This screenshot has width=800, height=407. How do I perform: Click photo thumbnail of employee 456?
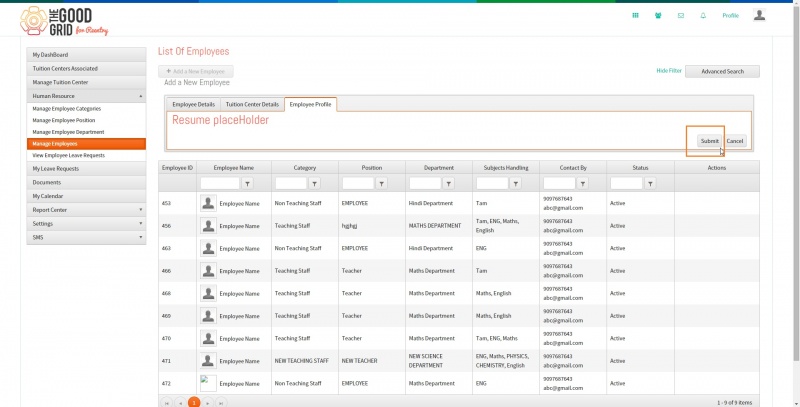(208, 225)
